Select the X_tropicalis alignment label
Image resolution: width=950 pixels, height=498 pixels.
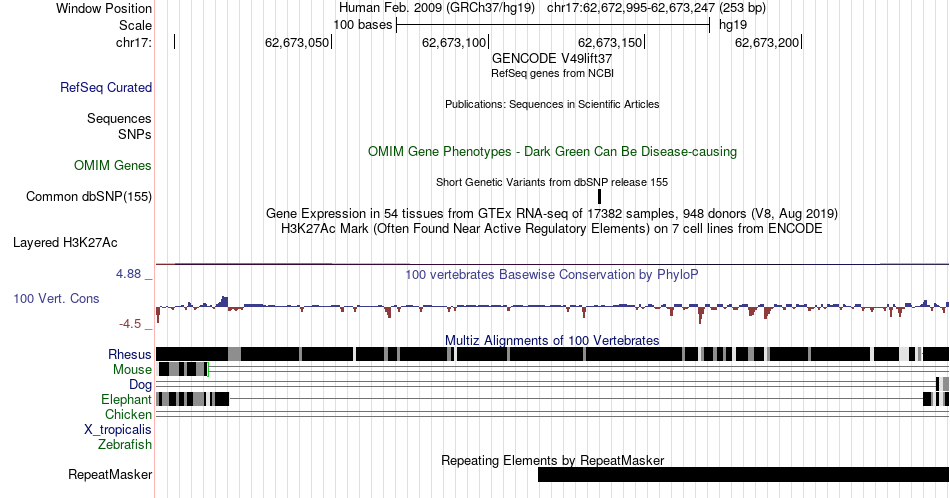118,430
